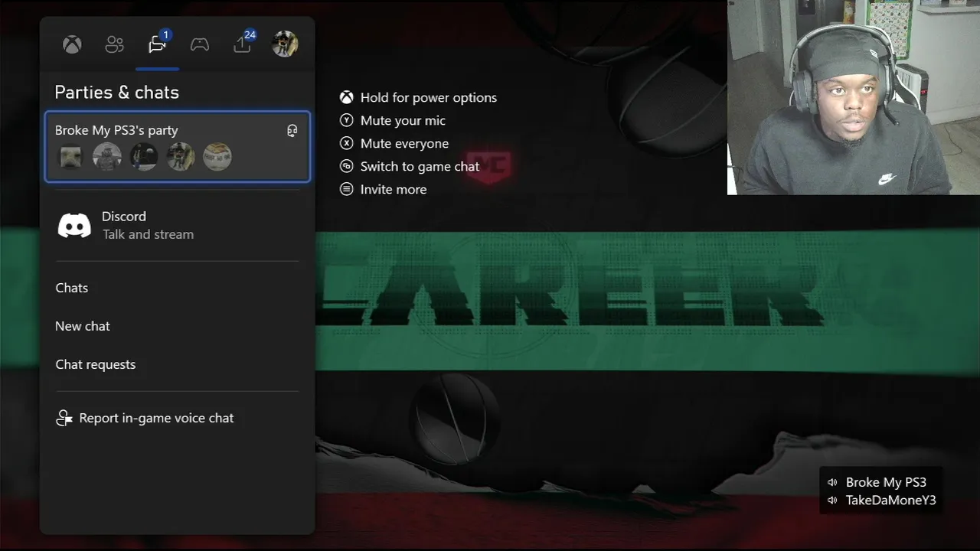The height and width of the screenshot is (551, 980).
Task: Open the Chats menu item
Action: [177, 288]
